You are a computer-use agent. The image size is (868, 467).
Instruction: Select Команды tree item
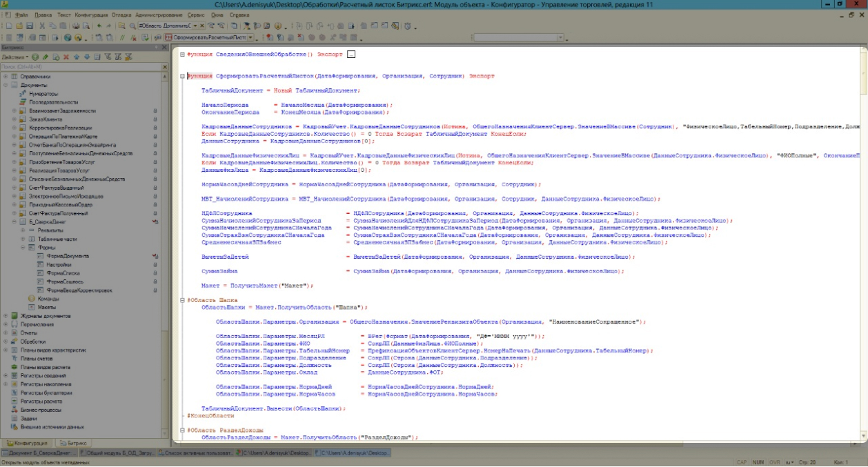click(48, 299)
